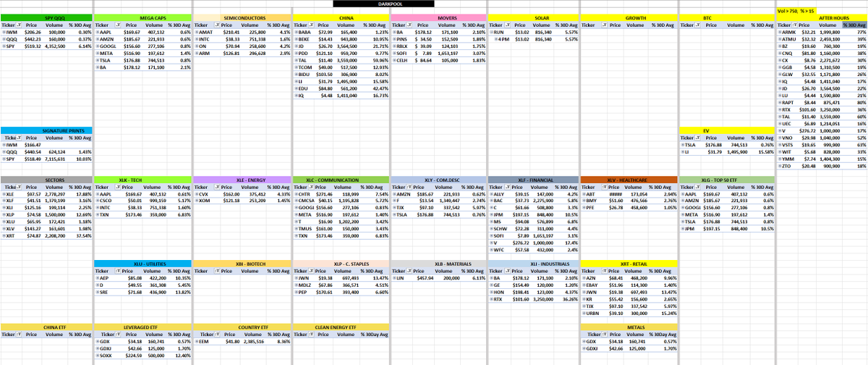Expand the CVX row in XLE - ENERGY
The width and height of the screenshot is (868, 365).
pos(197,194)
